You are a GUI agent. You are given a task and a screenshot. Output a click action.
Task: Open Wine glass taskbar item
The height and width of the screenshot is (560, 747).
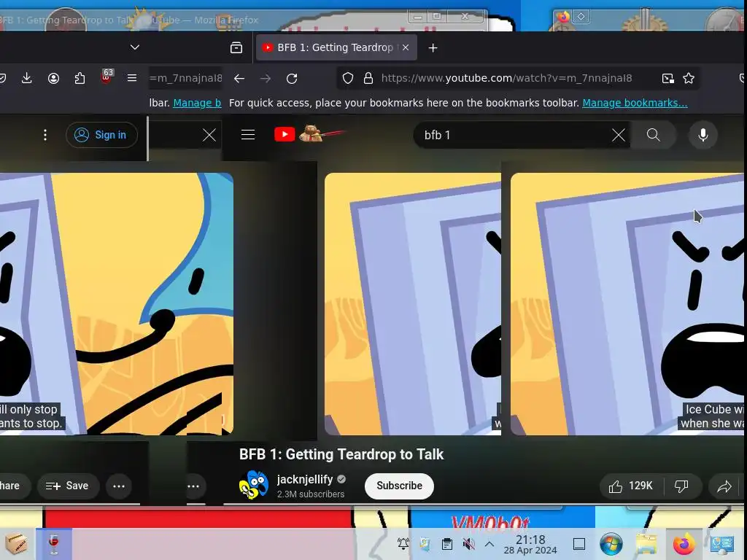tap(54, 544)
